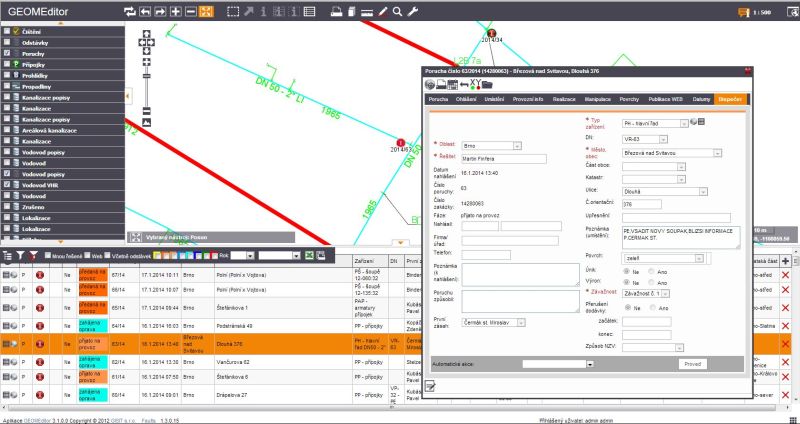Click the red clear-filter funnel icon
This screenshot has width=800, height=424.
pyautogui.click(x=33, y=256)
